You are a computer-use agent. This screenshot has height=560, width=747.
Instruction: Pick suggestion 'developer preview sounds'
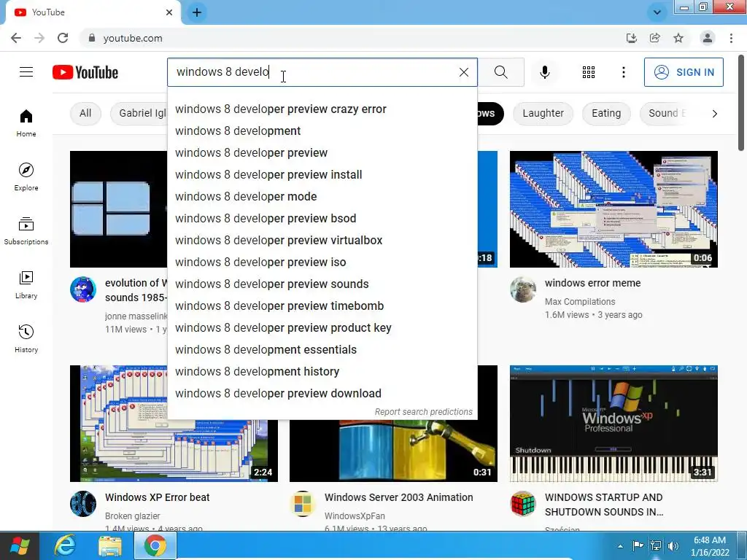click(x=322, y=284)
